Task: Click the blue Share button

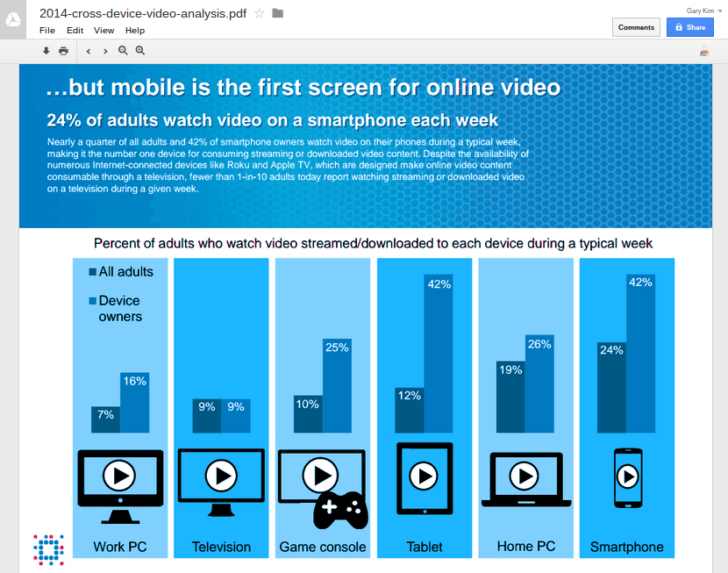Action: (x=690, y=27)
